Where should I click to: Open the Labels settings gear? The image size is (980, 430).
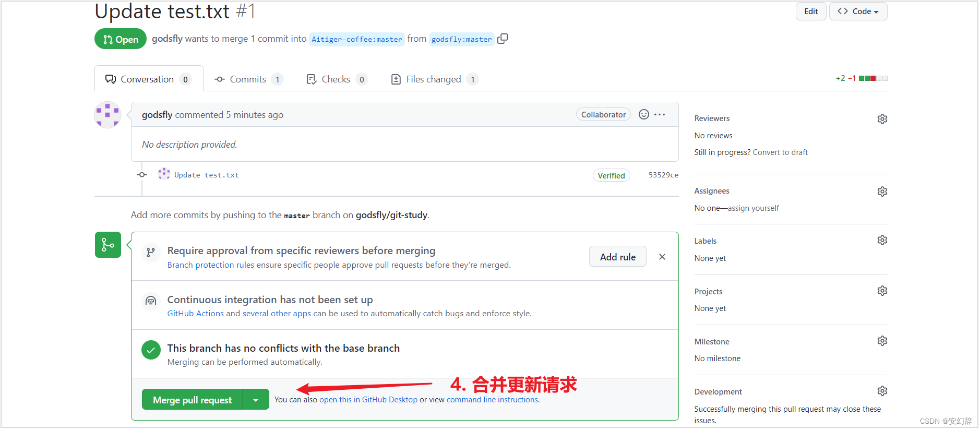(882, 240)
